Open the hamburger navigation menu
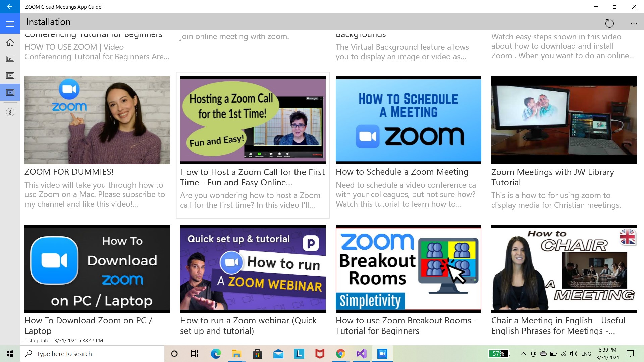This screenshot has height=362, width=644. point(10,24)
